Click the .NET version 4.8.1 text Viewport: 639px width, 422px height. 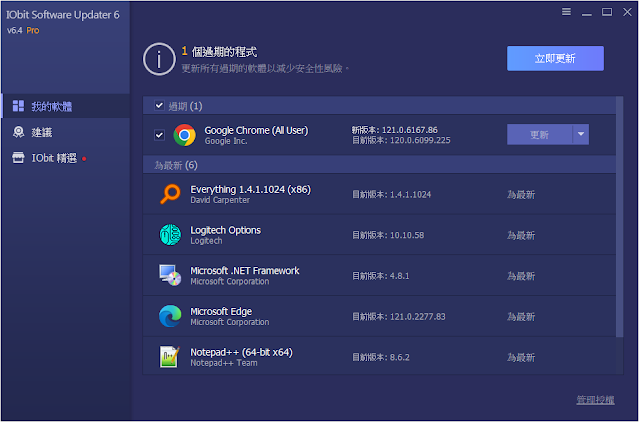(380, 276)
